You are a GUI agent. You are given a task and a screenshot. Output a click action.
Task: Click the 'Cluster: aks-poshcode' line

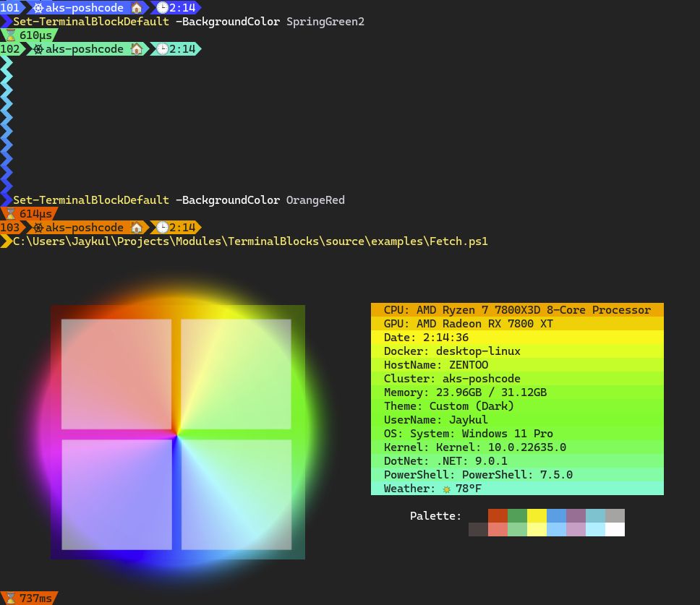pos(517,378)
